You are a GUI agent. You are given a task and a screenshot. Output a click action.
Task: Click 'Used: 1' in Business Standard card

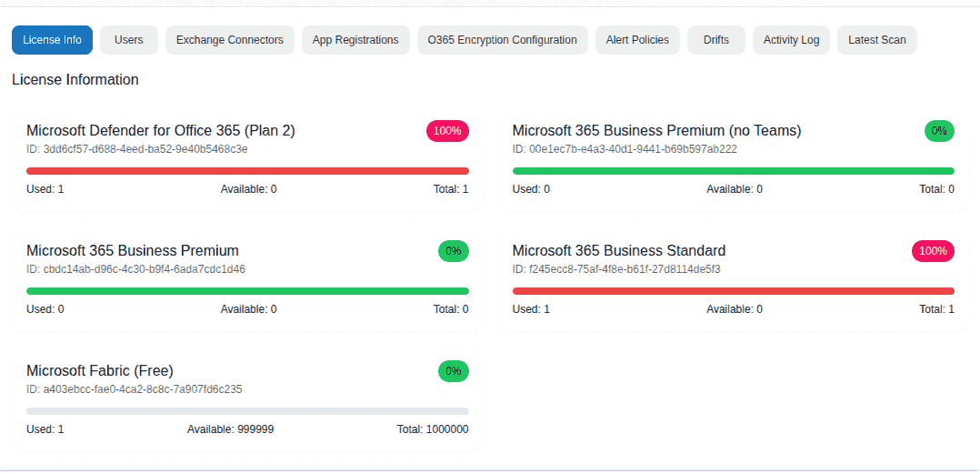[x=531, y=309]
